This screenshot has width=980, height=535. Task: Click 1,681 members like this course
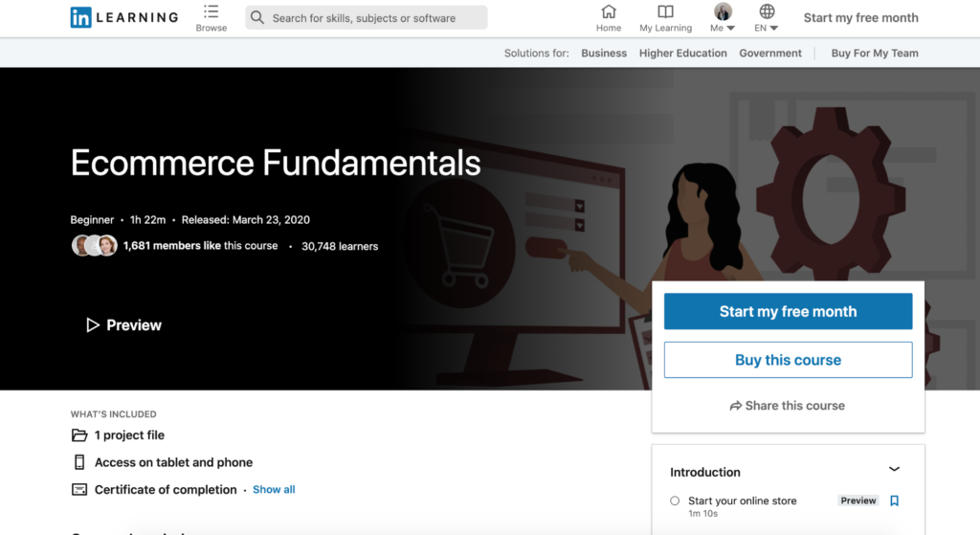tap(201, 246)
